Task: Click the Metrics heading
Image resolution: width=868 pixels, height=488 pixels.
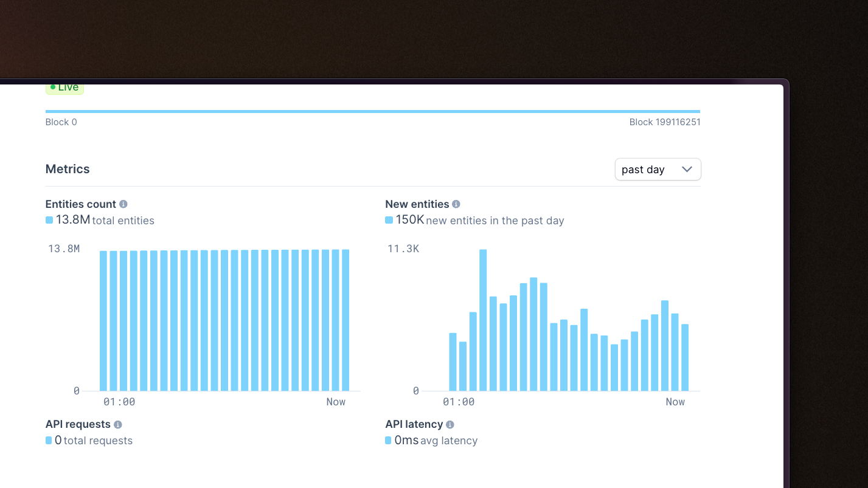Action: 68,169
